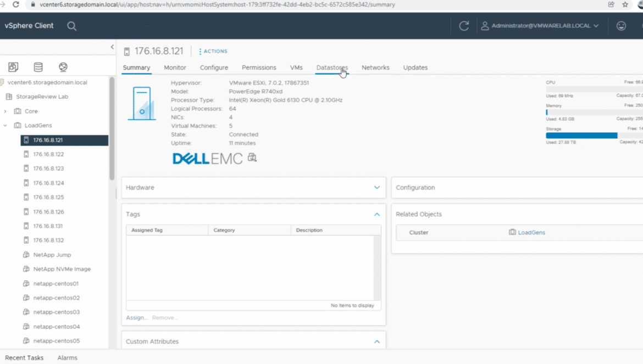Switch to Storage inventory view icon
Screen dimensions: 643x364
tap(38, 67)
